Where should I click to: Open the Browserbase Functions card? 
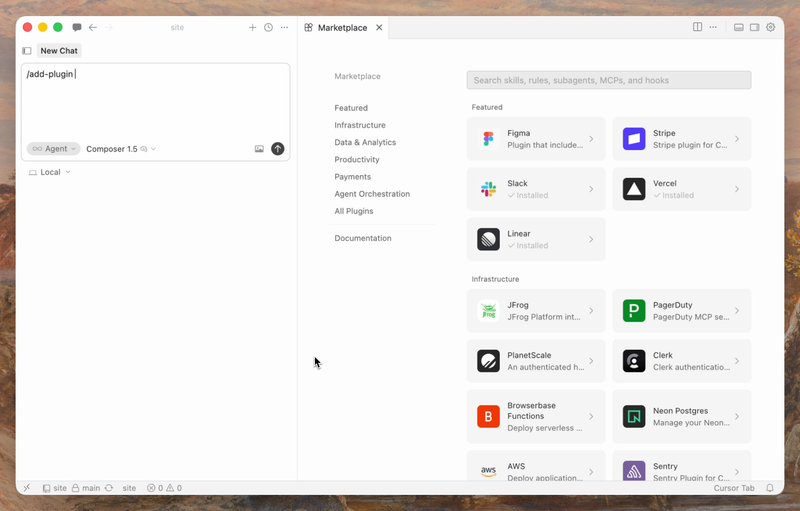pyautogui.click(x=536, y=417)
